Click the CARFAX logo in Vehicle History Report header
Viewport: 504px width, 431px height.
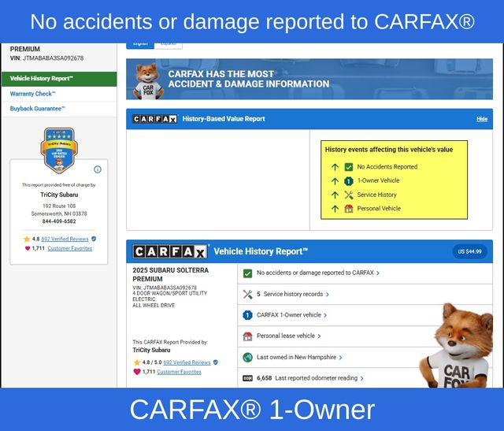point(170,252)
